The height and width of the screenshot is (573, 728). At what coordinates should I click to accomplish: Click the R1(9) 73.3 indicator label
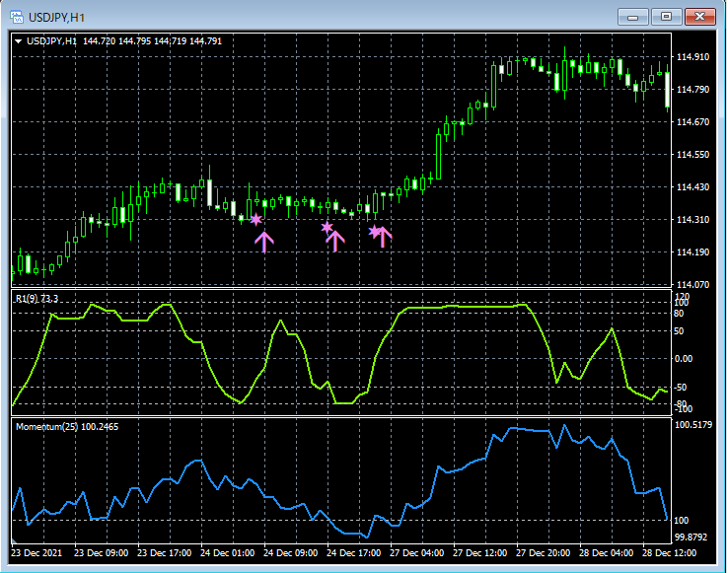tap(37, 299)
